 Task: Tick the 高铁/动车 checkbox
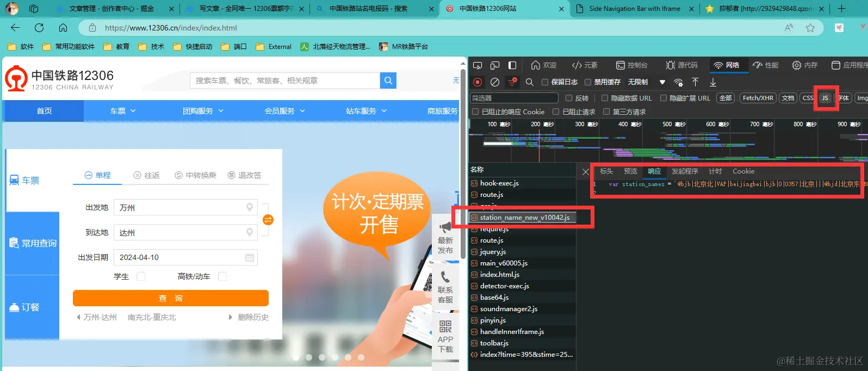(x=222, y=276)
